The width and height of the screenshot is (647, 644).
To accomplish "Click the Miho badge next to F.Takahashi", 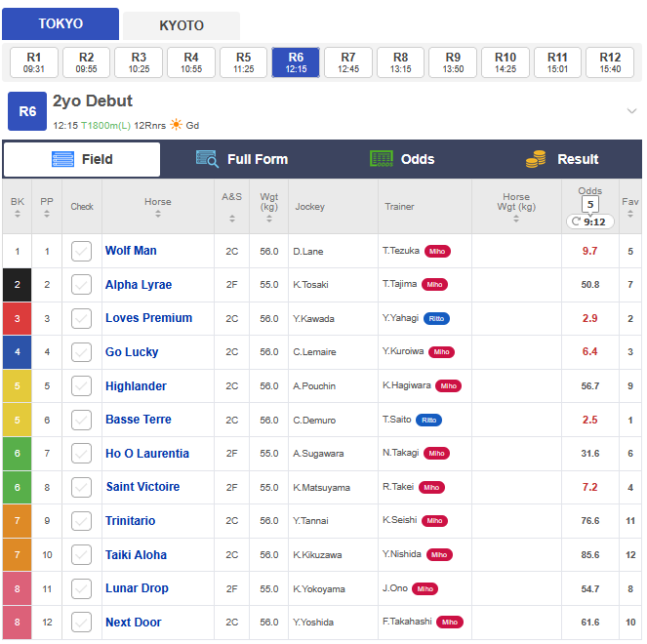I will coord(450,623).
